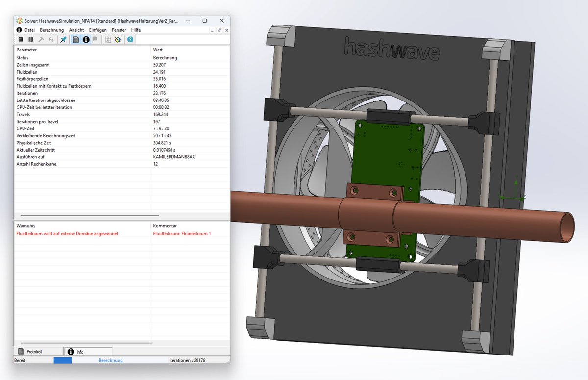Click the horizontal scrollbar under parameter list

(89, 215)
